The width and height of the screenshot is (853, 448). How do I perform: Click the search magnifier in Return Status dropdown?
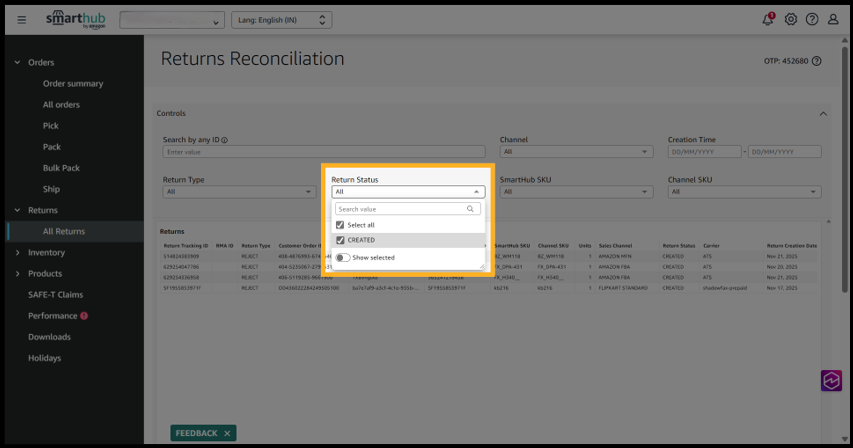pos(470,210)
